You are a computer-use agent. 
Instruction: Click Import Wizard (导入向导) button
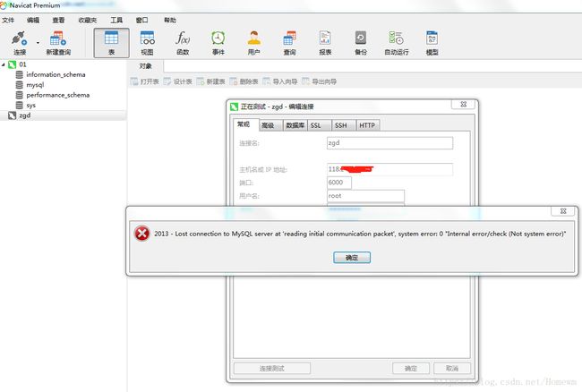tap(280, 81)
